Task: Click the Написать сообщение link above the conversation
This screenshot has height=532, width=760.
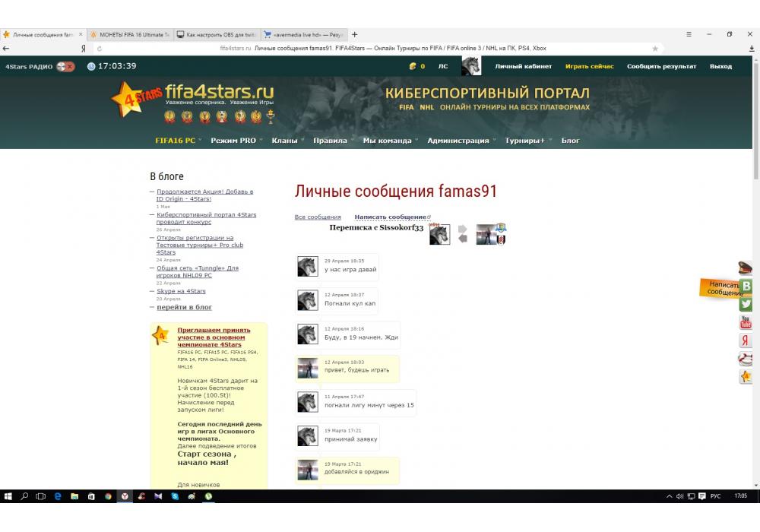Action: 391,217
